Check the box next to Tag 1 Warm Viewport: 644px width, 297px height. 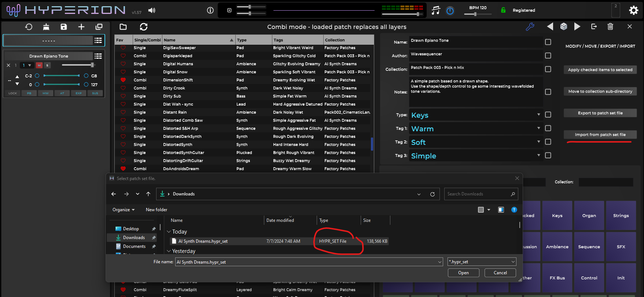click(x=548, y=128)
